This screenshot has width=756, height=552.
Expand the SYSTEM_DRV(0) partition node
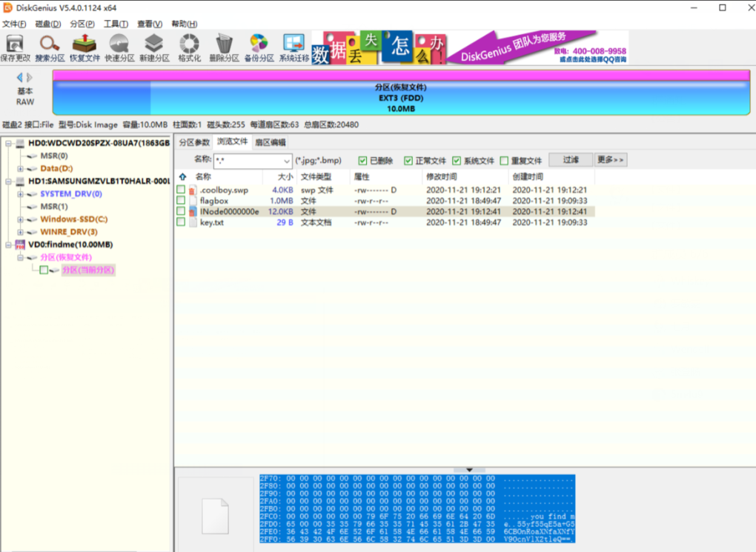click(x=20, y=194)
